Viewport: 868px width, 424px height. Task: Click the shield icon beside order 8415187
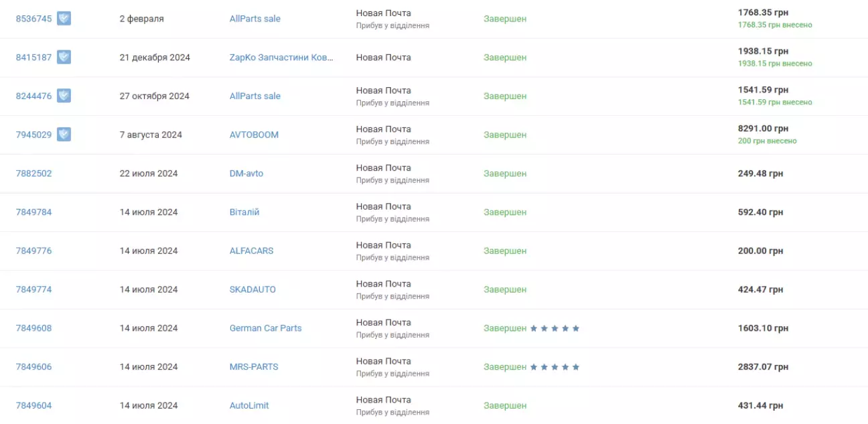pos(64,57)
